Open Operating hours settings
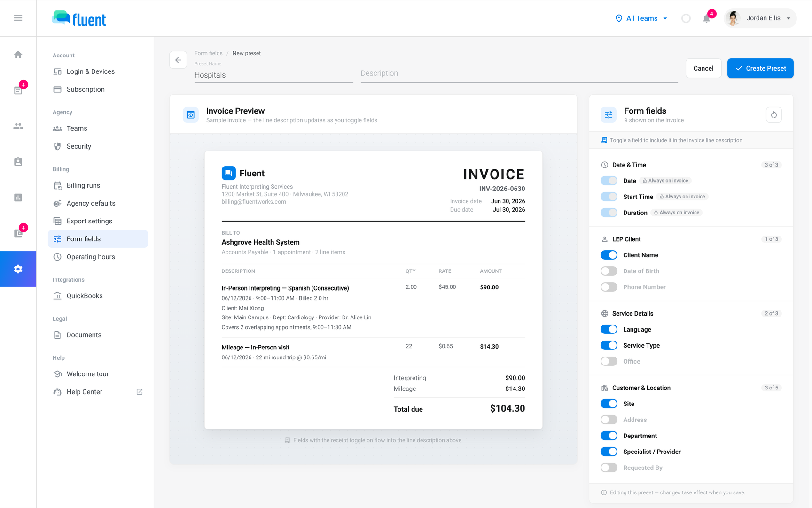The width and height of the screenshot is (812, 508). (x=98, y=257)
